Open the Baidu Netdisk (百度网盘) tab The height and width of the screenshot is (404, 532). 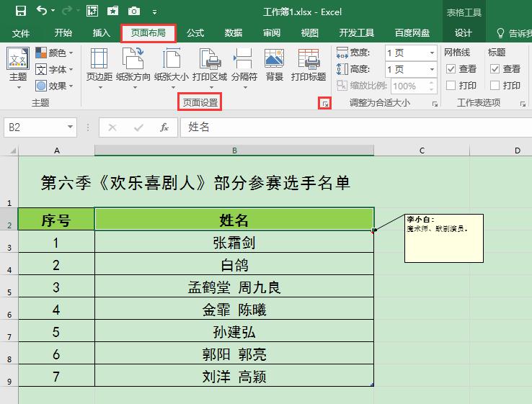(x=412, y=32)
